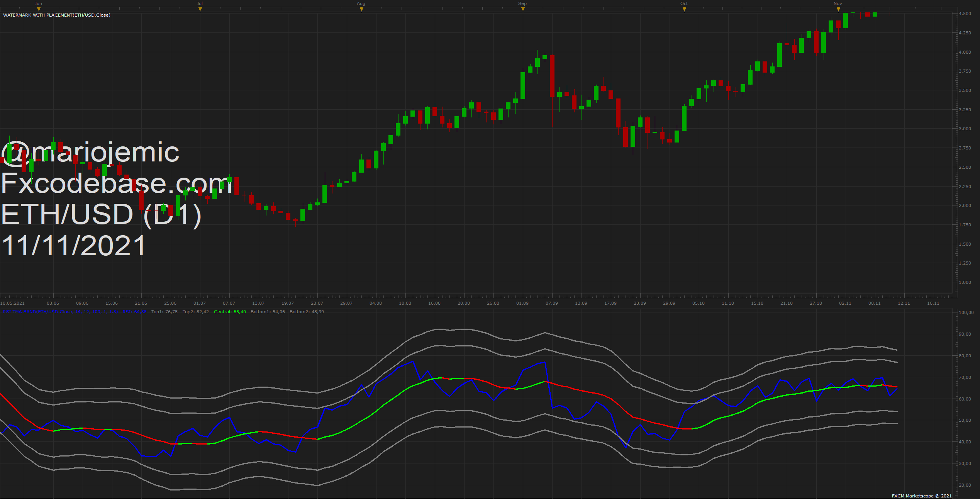Click the Sep month marker triangle
Screen dimensions: 980x499
[x=523, y=9]
